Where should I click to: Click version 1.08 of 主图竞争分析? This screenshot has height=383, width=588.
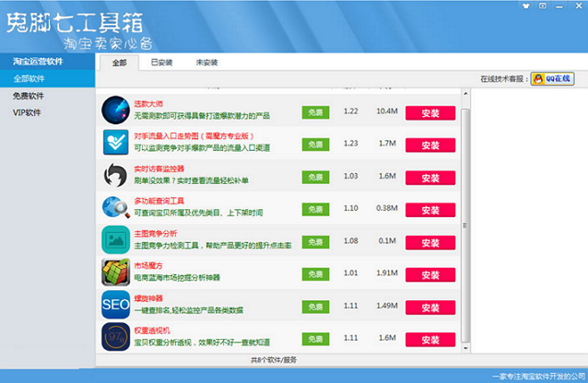click(350, 240)
